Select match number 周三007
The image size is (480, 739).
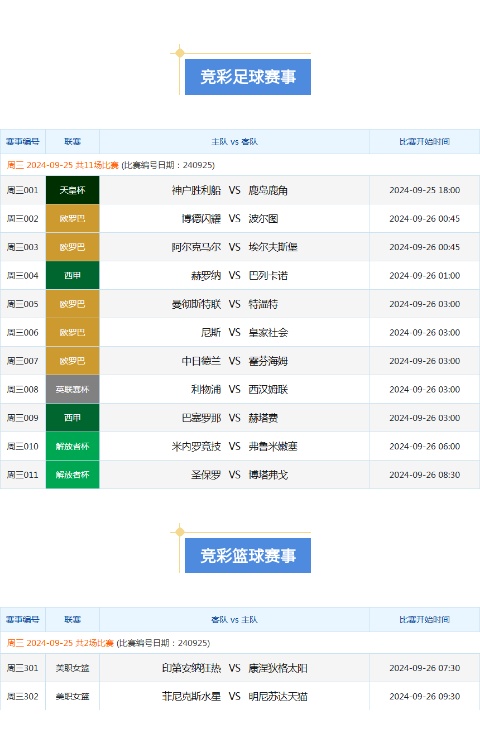click(x=23, y=361)
